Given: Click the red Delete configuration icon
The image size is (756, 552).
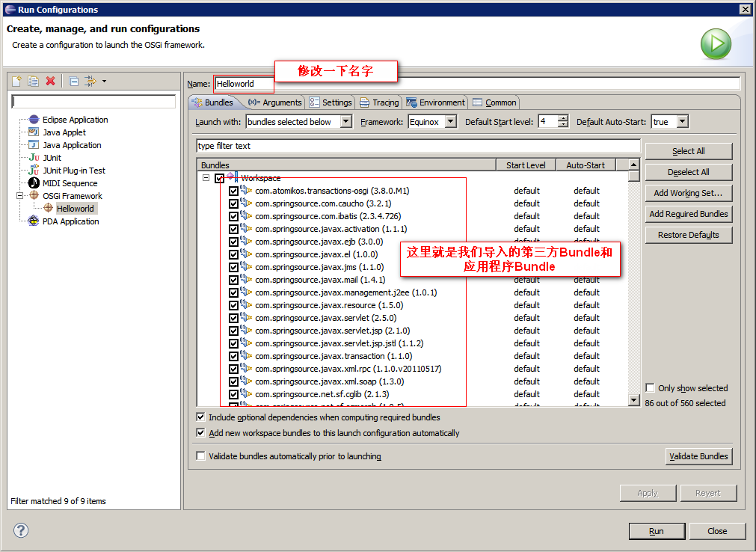Looking at the screenshot, I should point(50,81).
